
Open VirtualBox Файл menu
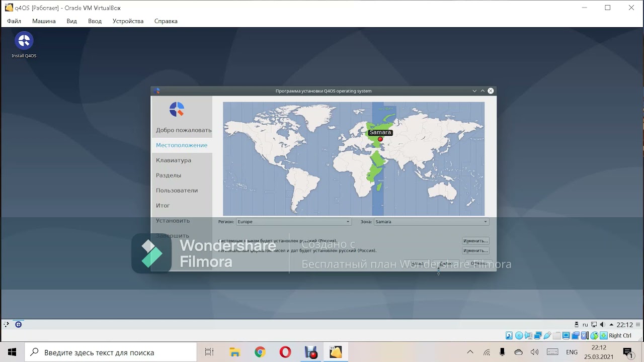click(14, 21)
